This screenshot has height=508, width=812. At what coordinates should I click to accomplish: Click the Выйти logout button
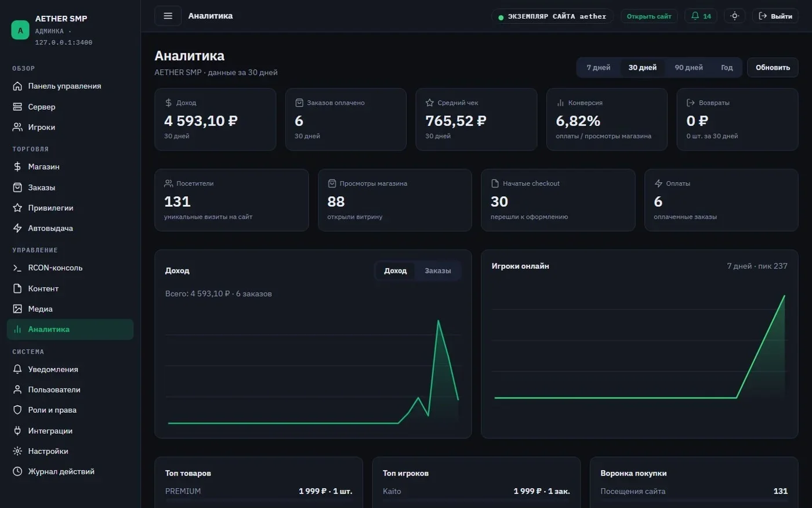click(775, 16)
